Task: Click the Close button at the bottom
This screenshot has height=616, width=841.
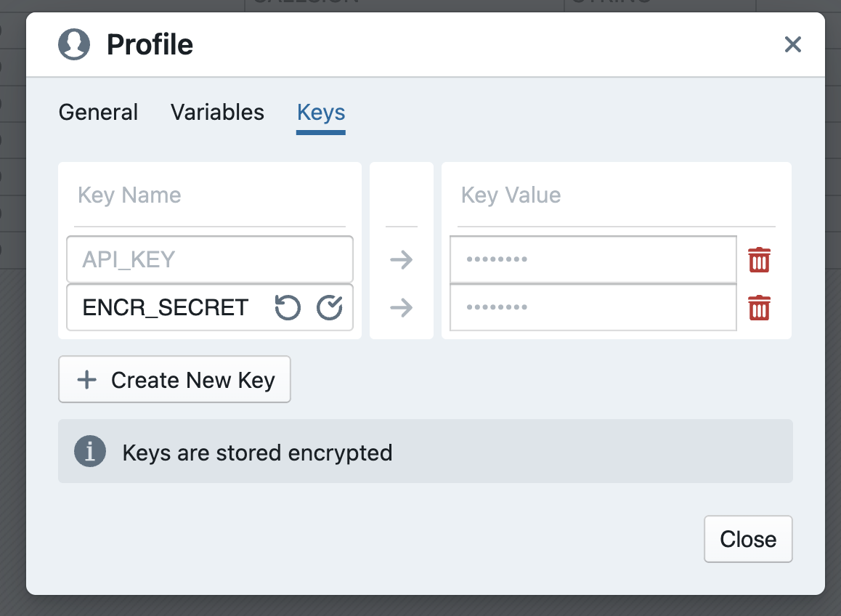Action: click(x=748, y=539)
